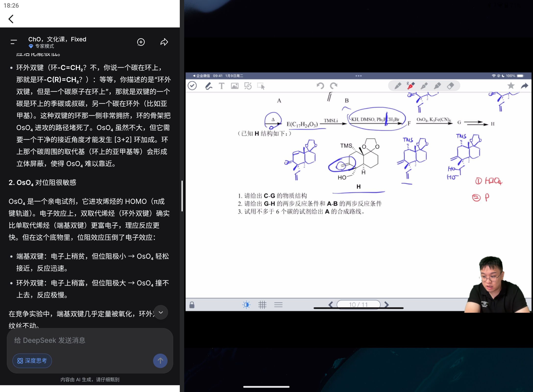Viewport: 533px width, 392px height.
Task: Click question 3 about synthesizing A
Action: (x=301, y=211)
